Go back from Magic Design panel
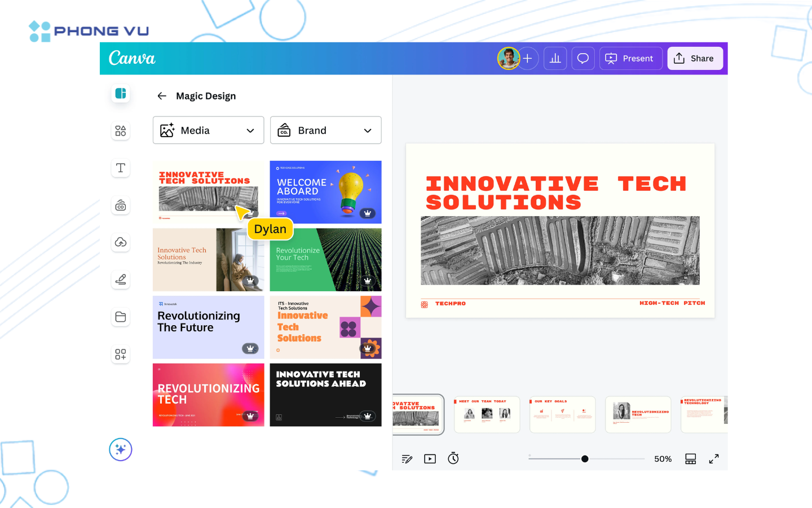812x508 pixels. coord(162,96)
